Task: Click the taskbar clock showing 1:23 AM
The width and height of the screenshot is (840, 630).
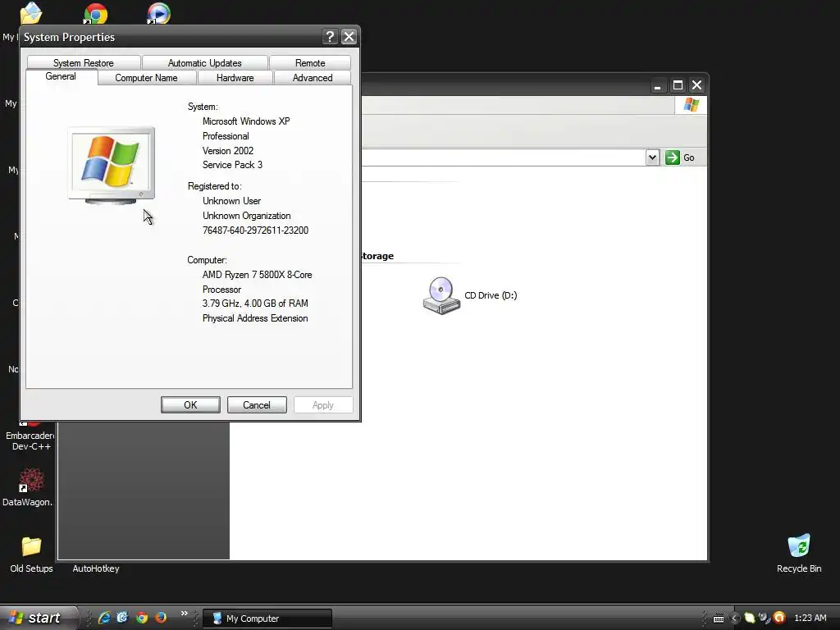Action: click(x=810, y=618)
